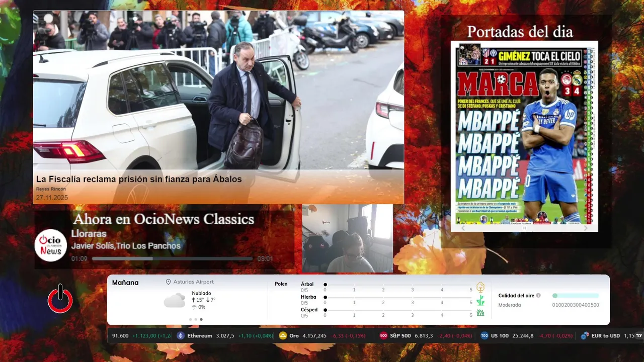Click US 100 value "25.244,8"
Image resolution: width=644 pixels, height=362 pixels.
pyautogui.click(x=523, y=336)
